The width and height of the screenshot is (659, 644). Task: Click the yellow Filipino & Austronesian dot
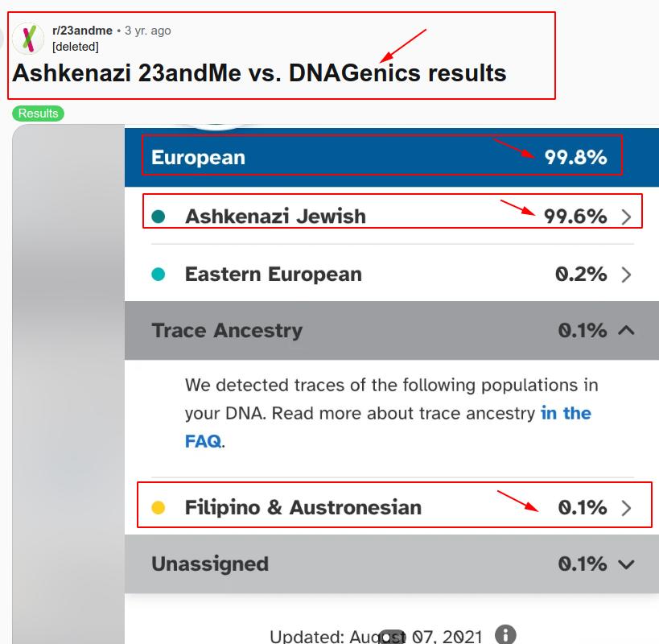click(x=159, y=508)
